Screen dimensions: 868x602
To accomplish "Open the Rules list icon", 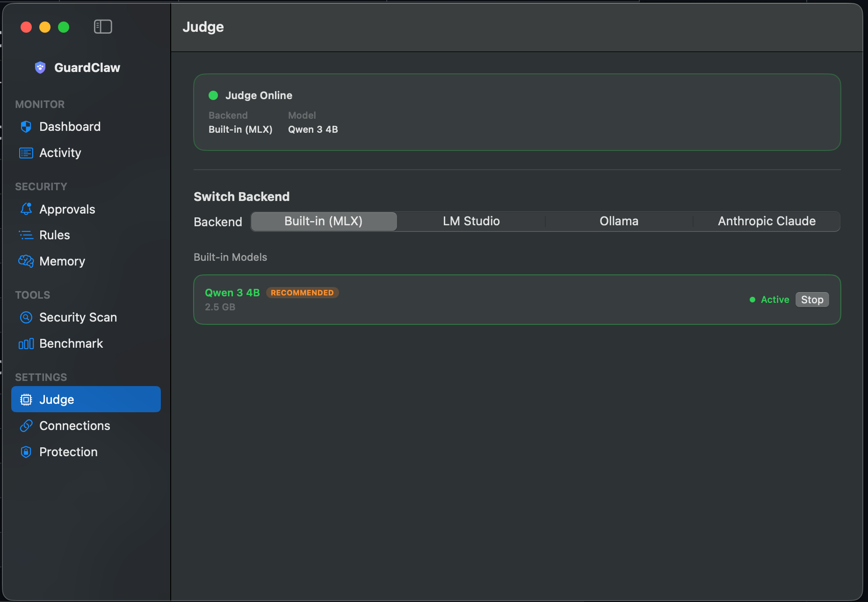I will click(26, 235).
